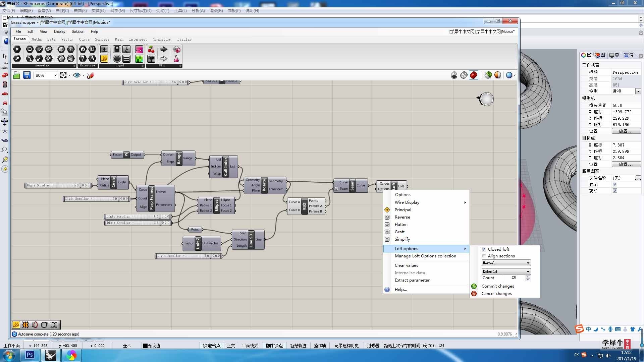
Task: Click Digit Scroller set to 20.000
Action: 96,199
